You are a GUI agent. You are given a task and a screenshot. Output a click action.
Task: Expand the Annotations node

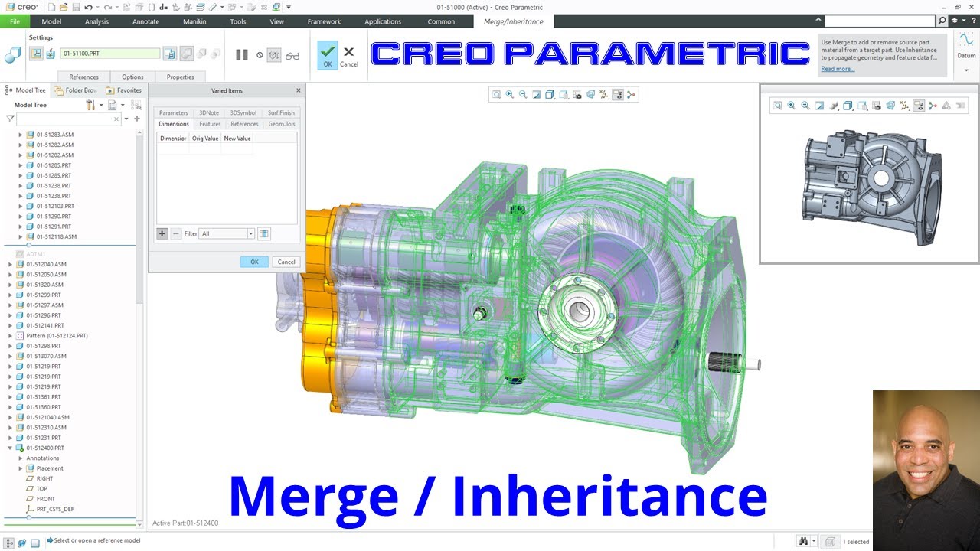point(21,458)
